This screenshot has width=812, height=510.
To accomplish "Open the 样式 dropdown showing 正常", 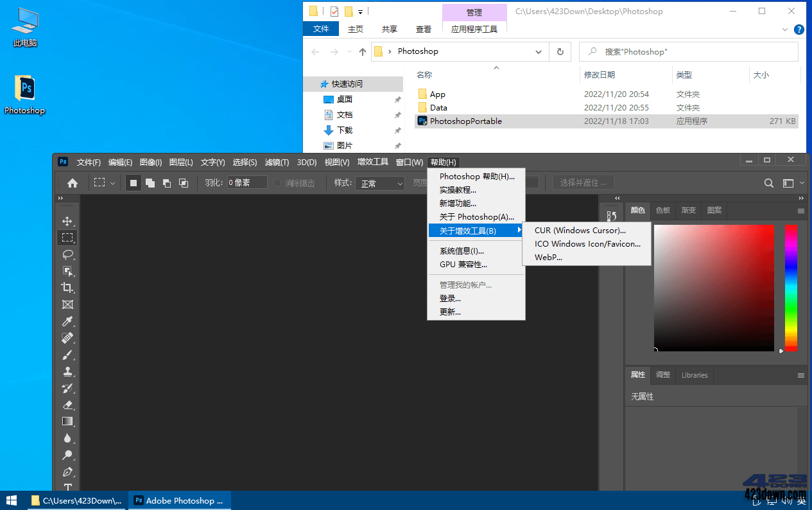I will 379,183.
